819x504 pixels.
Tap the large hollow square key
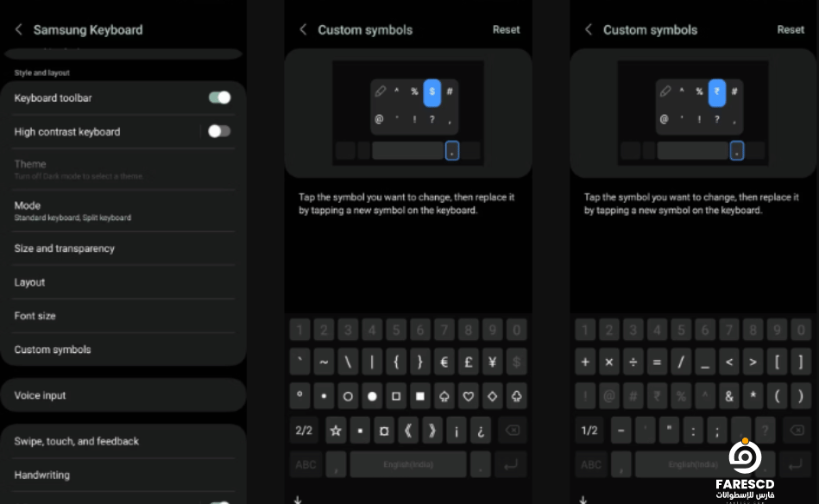[x=396, y=396]
